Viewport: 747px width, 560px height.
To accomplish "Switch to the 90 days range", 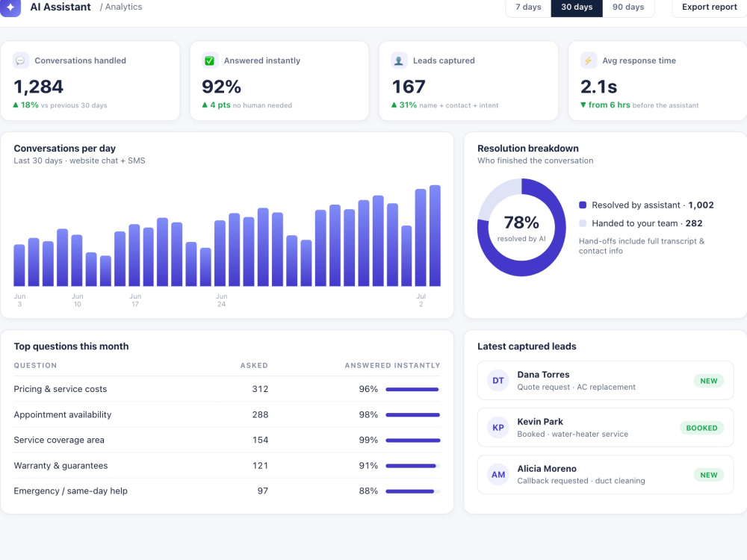I will click(x=628, y=7).
